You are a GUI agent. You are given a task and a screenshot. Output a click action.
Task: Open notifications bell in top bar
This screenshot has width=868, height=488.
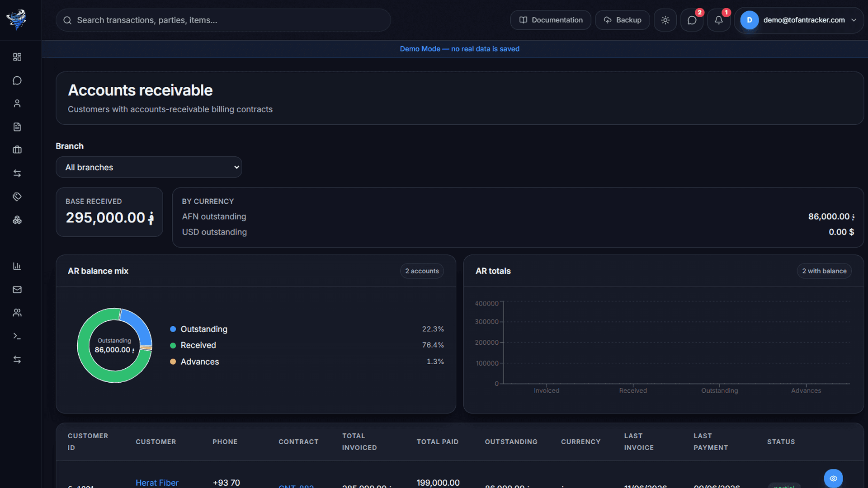[x=718, y=20]
